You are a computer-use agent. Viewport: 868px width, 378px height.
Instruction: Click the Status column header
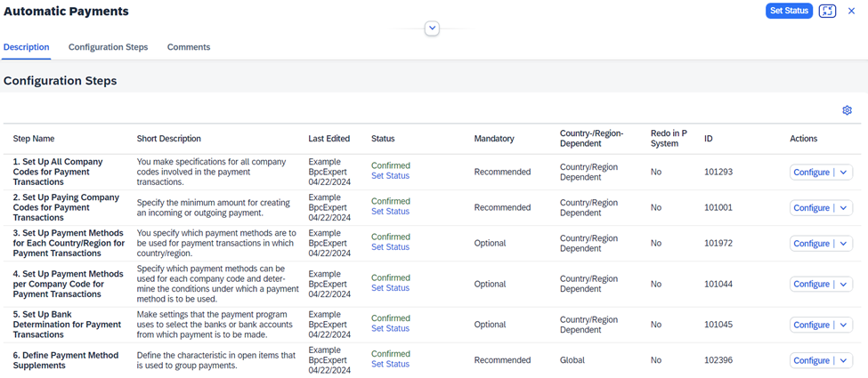click(383, 139)
